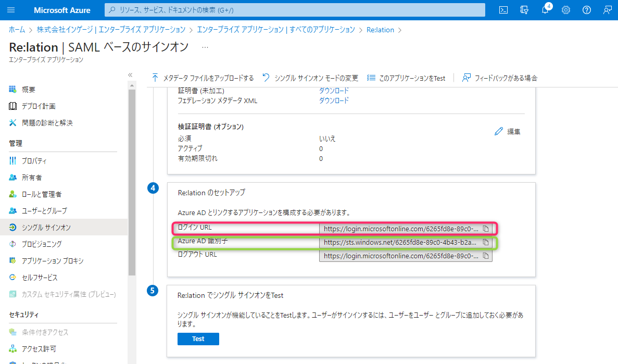Copy the ログイン URL value
The height and width of the screenshot is (364, 618).
tap(486, 229)
